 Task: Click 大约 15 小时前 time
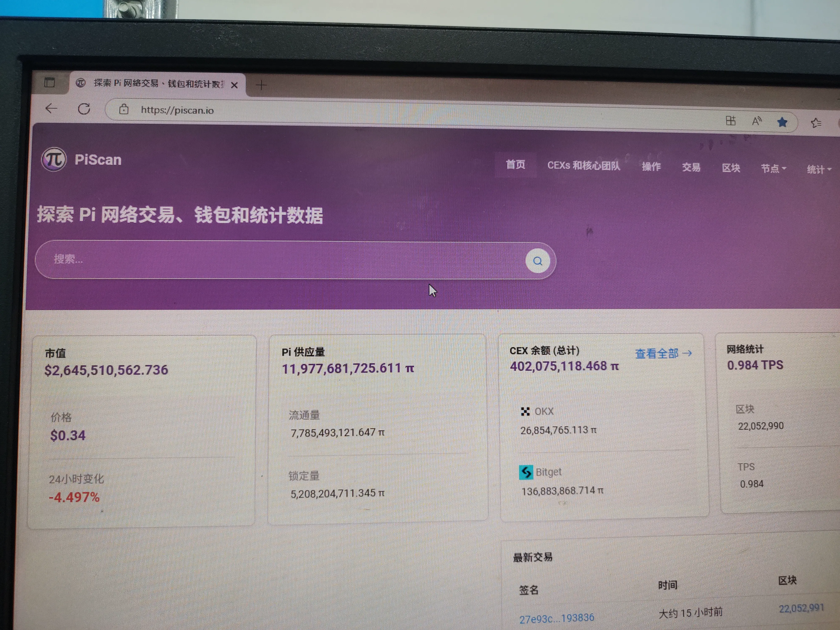pos(690,613)
